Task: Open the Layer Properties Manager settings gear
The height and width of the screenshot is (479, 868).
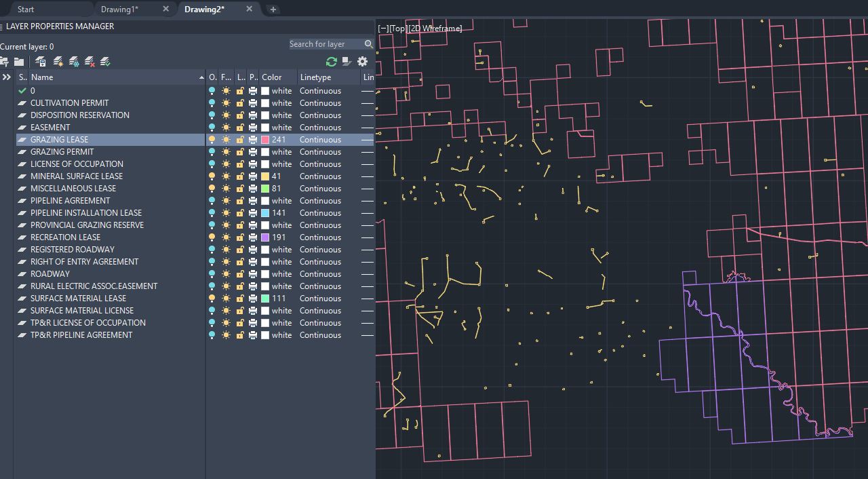Action: point(362,62)
